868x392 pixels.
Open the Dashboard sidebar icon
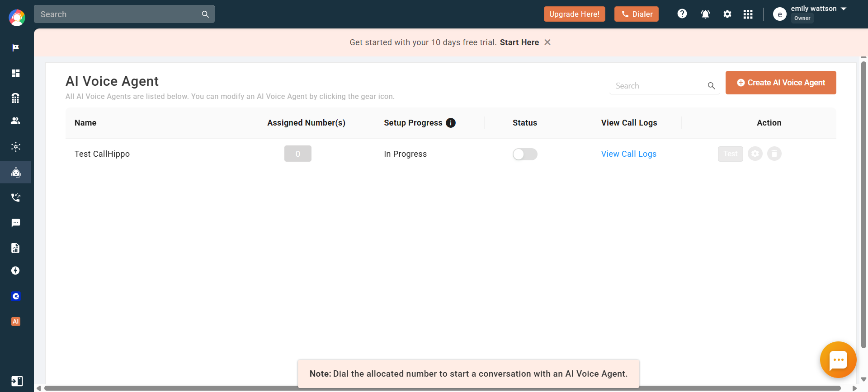(16, 73)
